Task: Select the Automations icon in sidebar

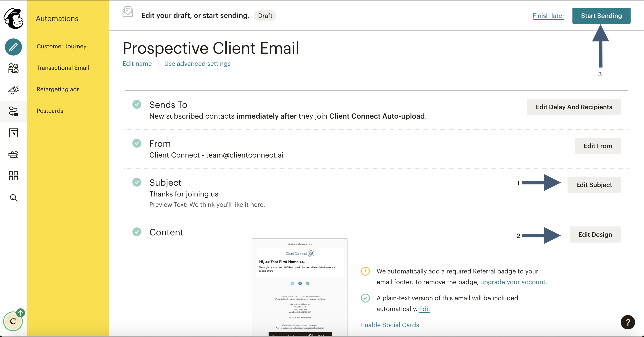Action: (x=13, y=111)
